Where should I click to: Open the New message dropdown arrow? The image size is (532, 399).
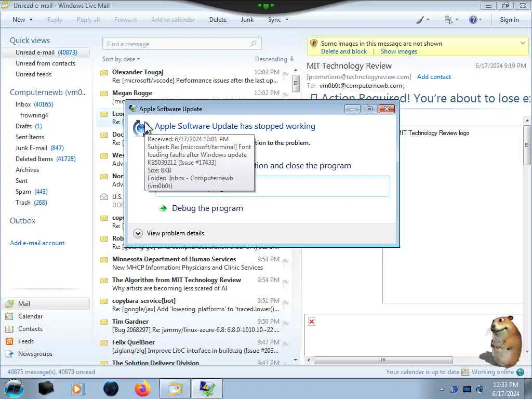31,20
